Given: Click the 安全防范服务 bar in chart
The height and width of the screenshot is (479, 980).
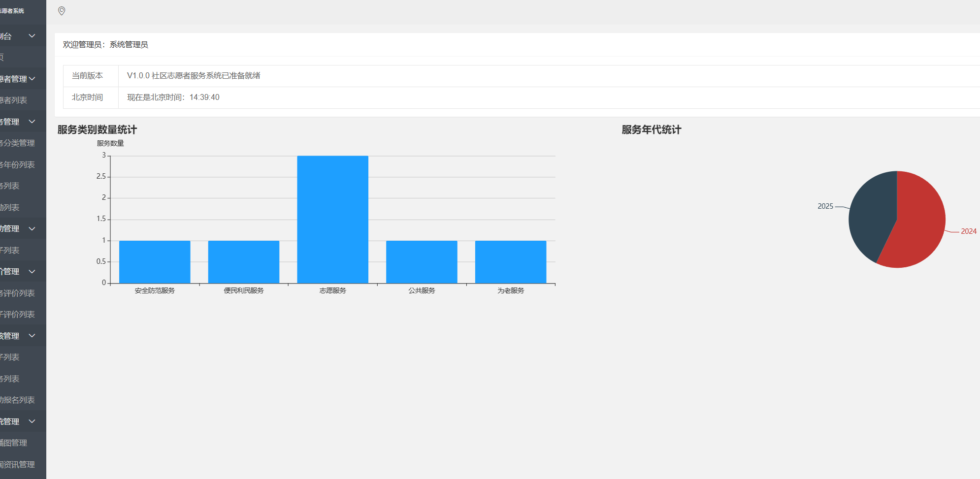Looking at the screenshot, I should tap(155, 262).
